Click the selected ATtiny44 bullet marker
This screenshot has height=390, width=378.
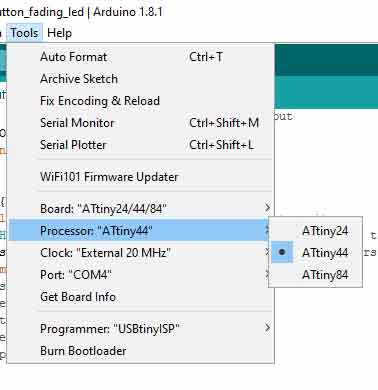(282, 252)
